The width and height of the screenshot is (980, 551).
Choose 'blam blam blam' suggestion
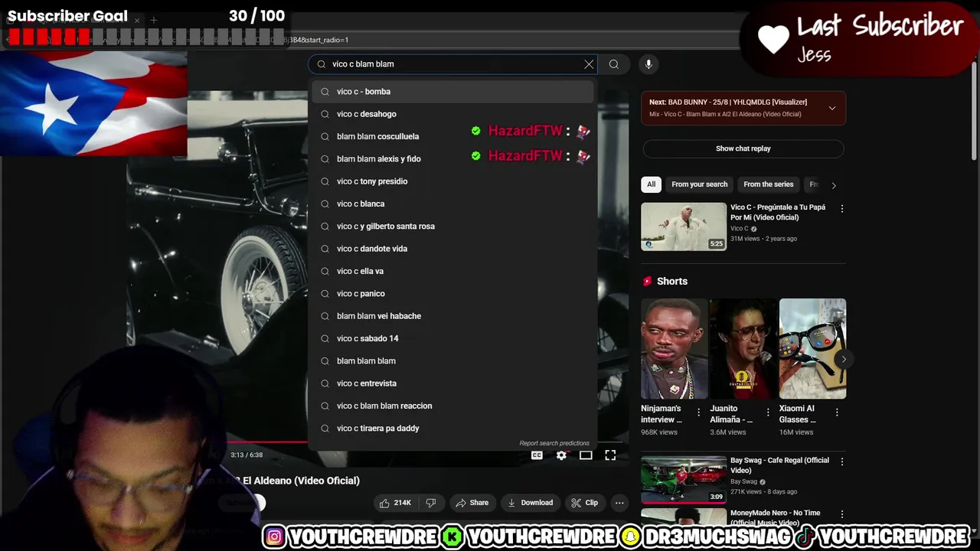point(452,361)
